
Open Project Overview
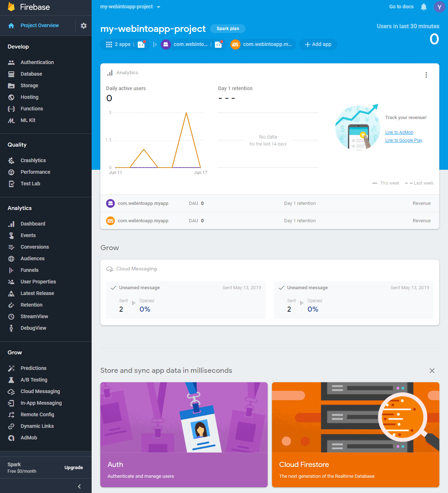coord(39,25)
